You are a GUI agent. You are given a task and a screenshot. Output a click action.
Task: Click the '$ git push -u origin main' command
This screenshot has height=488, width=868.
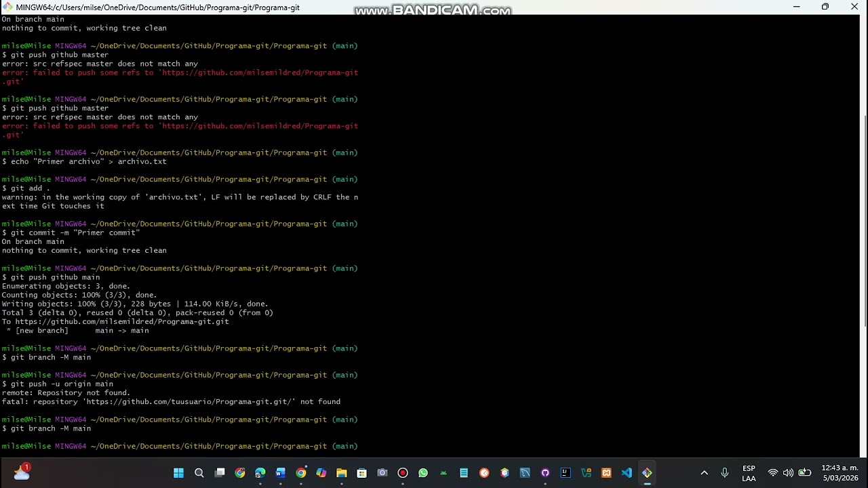click(58, 384)
